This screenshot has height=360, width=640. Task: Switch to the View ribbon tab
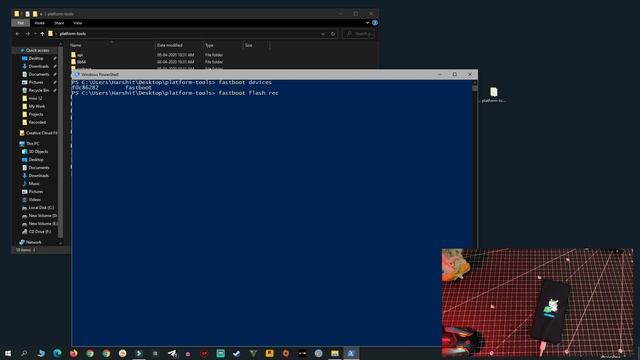(x=78, y=23)
